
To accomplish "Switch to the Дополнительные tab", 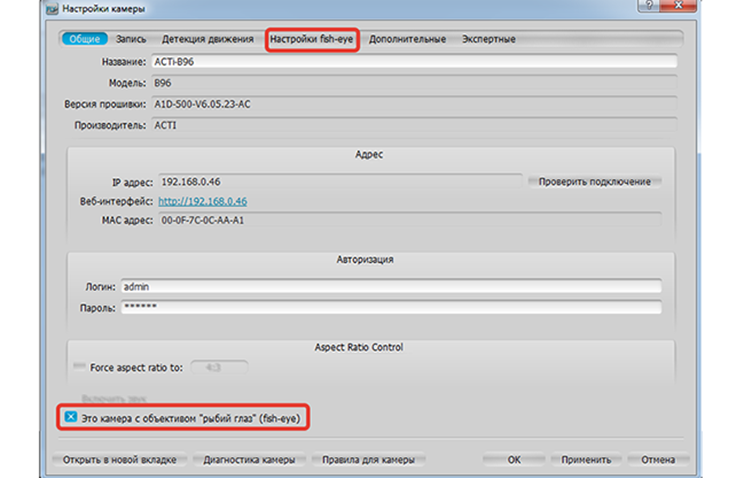I will pos(407,39).
